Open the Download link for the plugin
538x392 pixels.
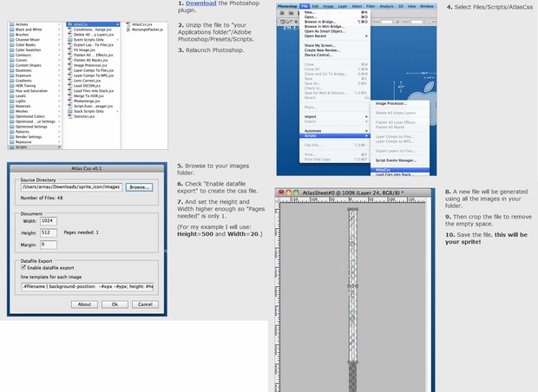[200, 3]
